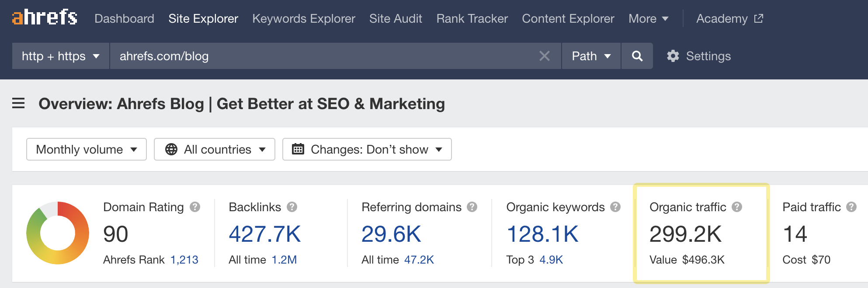Image resolution: width=868 pixels, height=288 pixels.
Task: Open the All countries selector
Action: click(215, 149)
